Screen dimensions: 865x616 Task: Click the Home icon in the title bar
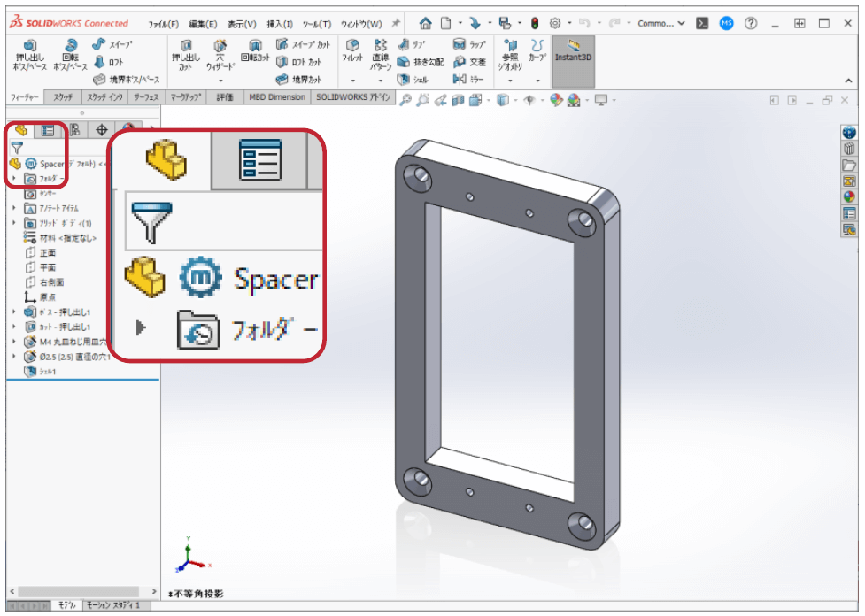coord(425,23)
